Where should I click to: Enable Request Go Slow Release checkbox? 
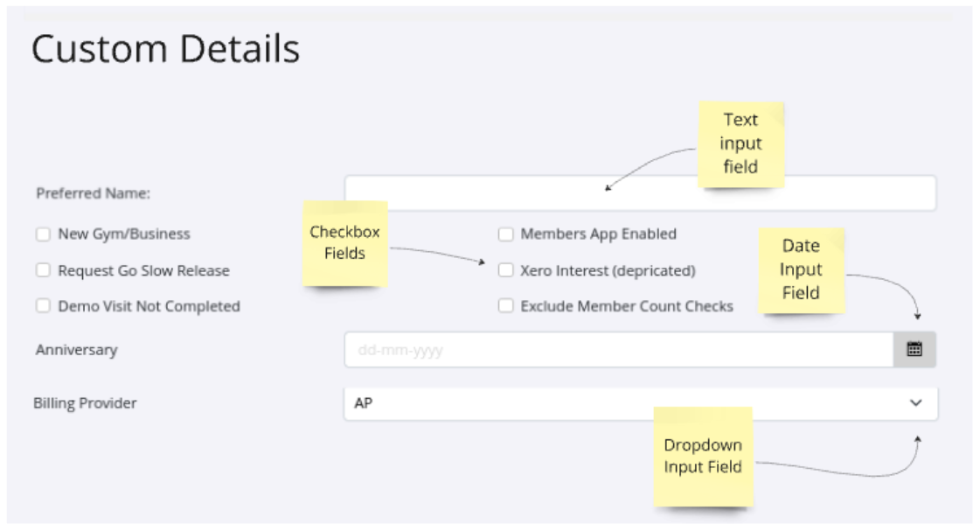pyautogui.click(x=43, y=270)
